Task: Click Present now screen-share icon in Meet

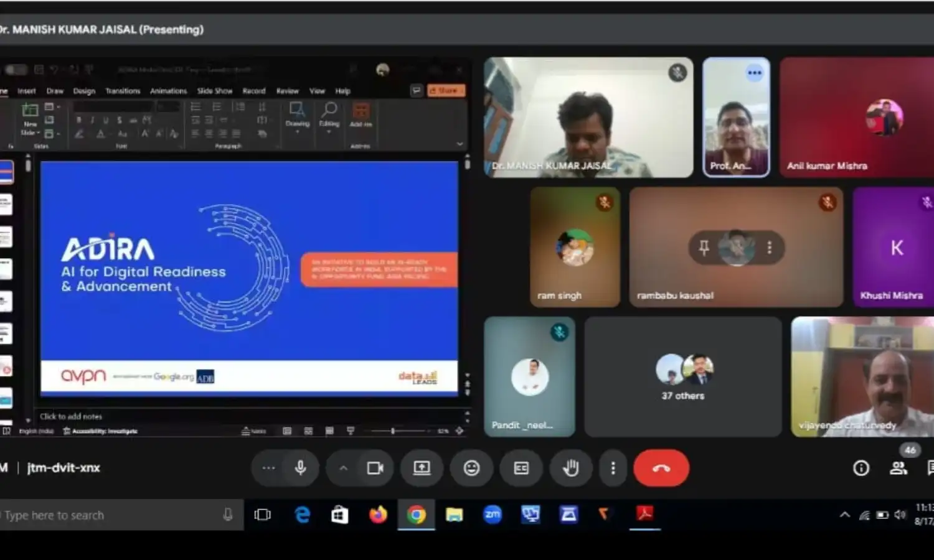Action: point(422,468)
